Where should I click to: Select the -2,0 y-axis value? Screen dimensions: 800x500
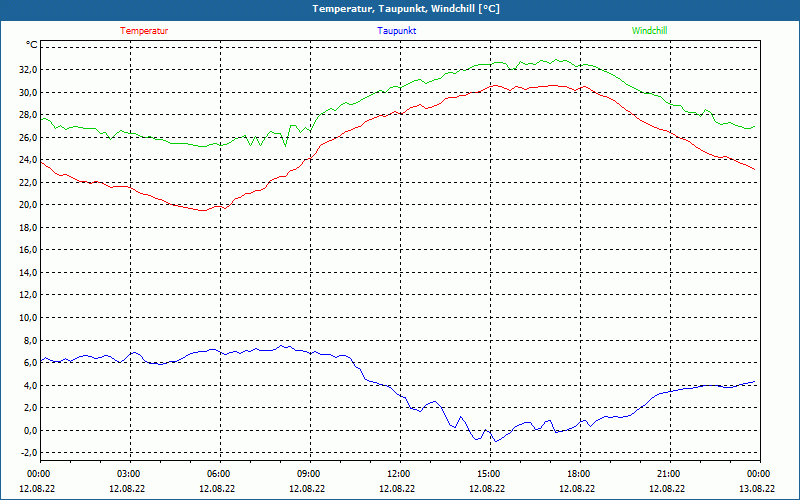pyautogui.click(x=30, y=453)
